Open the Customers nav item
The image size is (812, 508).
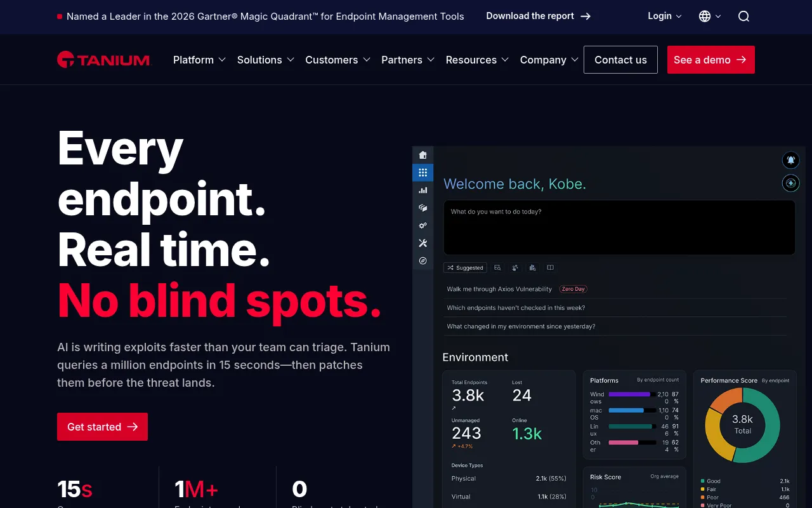point(332,60)
